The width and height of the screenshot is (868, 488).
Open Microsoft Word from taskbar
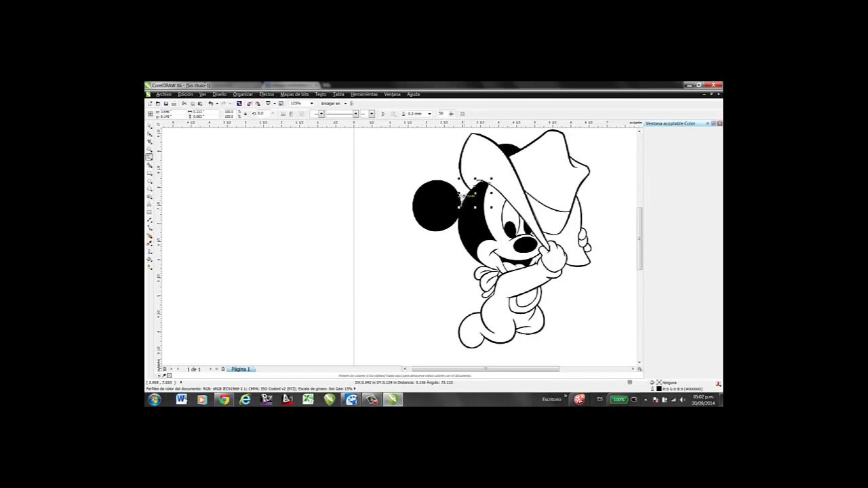coord(181,399)
